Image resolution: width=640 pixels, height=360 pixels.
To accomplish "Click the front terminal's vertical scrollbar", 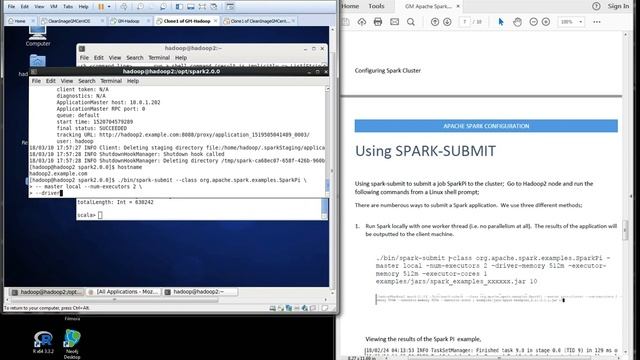I will pyautogui.click(x=327, y=141).
